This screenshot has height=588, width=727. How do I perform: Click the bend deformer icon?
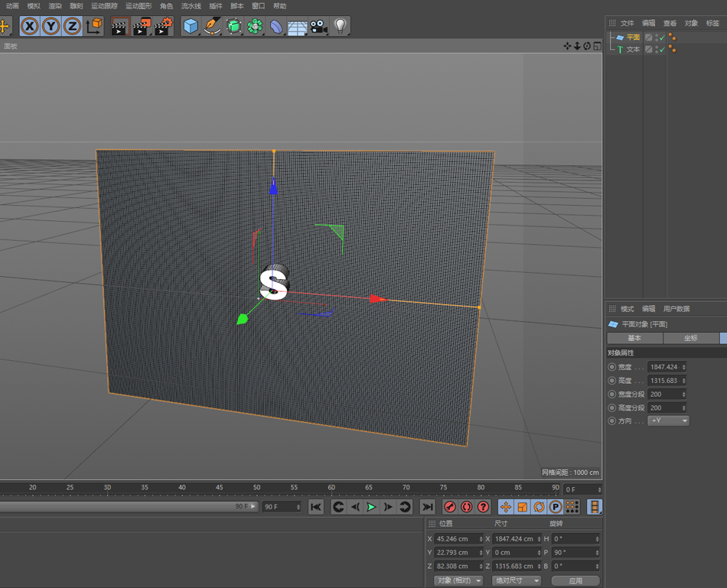coord(276,27)
